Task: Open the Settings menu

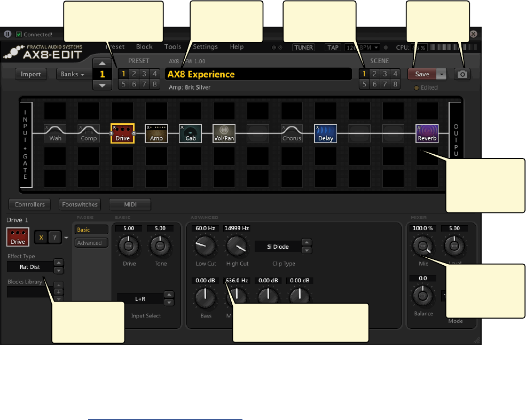Action: (205, 46)
